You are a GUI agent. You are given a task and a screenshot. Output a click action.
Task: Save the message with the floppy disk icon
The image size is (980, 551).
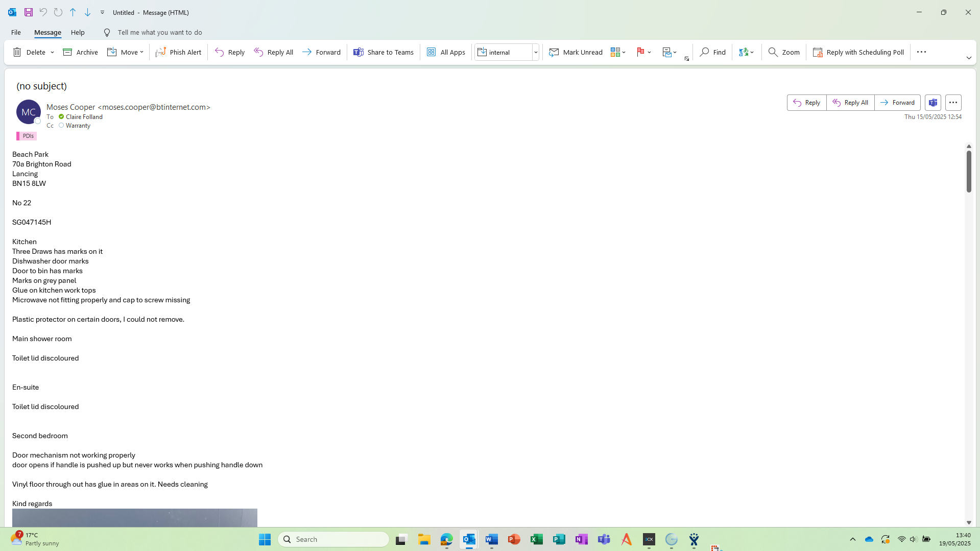coord(29,12)
